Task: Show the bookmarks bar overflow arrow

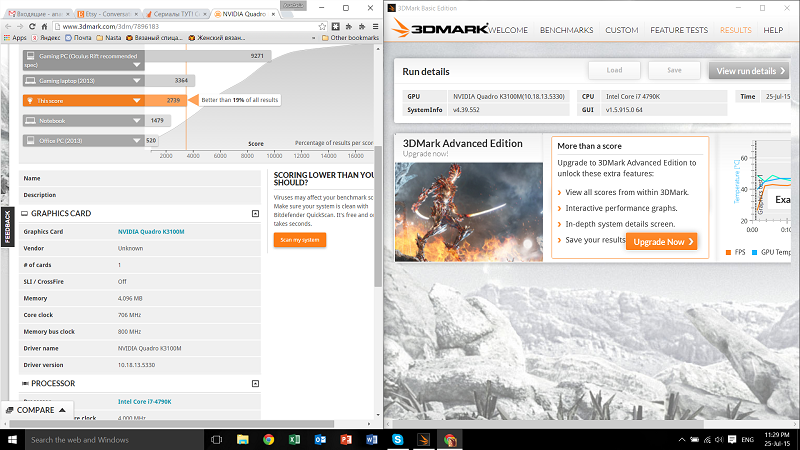Action: 313,38
